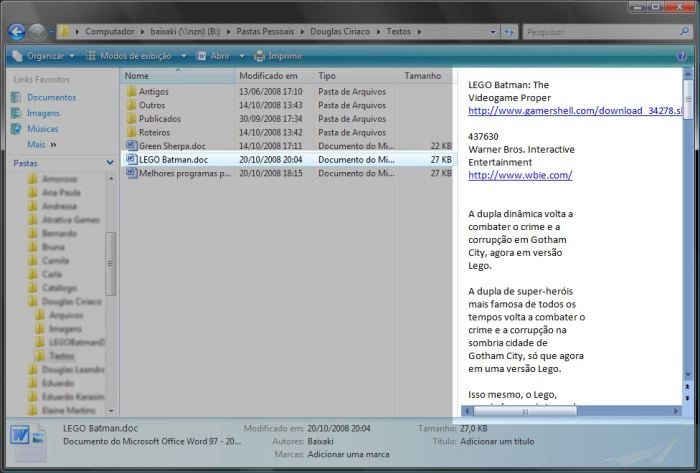Open the Abrir dropdown arrow
The image size is (700, 473).
coord(242,56)
